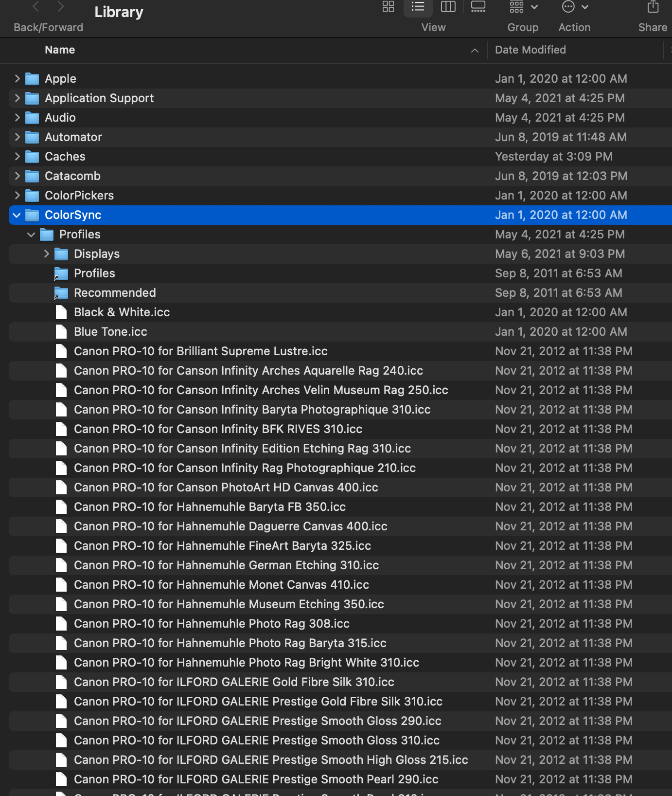The image size is (672, 796).
Task: Expand the Displays folder
Action: click(47, 254)
